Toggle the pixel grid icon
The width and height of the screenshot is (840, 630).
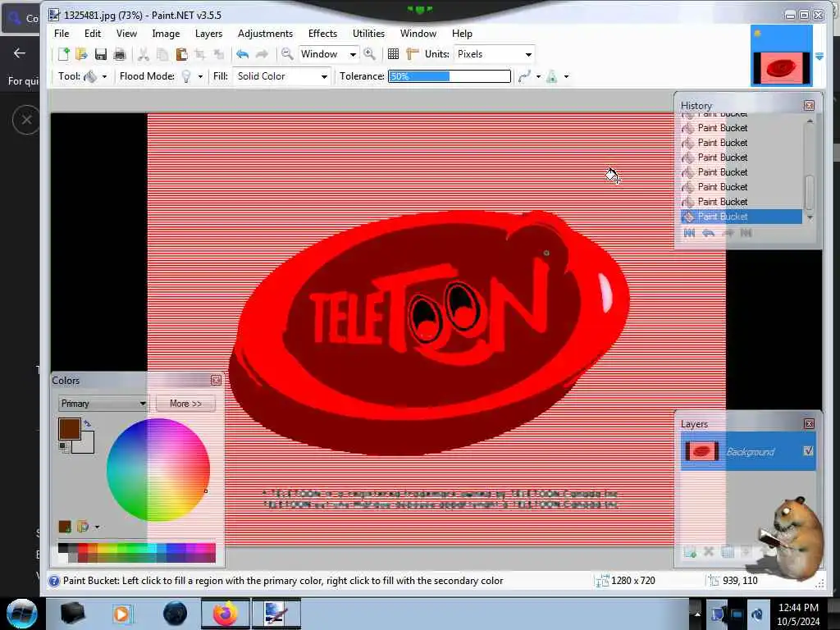tap(393, 54)
